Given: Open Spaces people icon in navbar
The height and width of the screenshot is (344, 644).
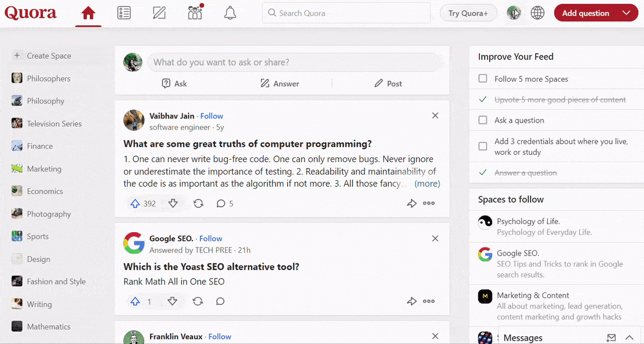Looking at the screenshot, I should [x=195, y=13].
